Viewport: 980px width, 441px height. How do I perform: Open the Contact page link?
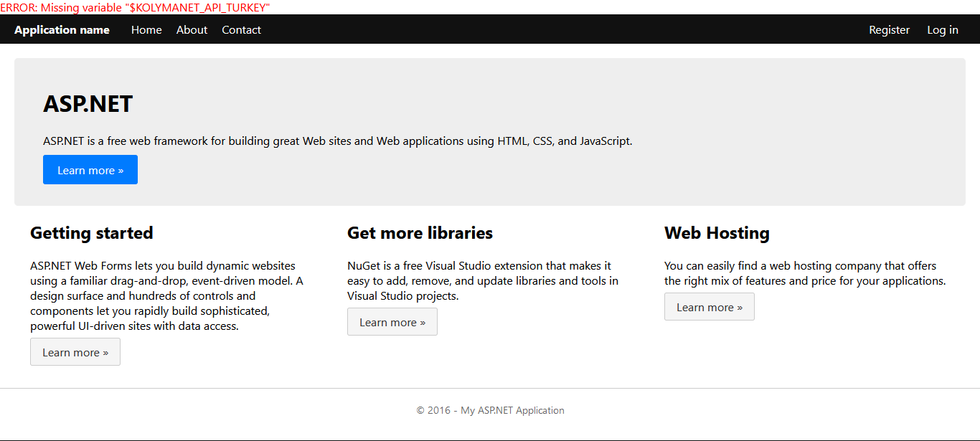pos(241,29)
